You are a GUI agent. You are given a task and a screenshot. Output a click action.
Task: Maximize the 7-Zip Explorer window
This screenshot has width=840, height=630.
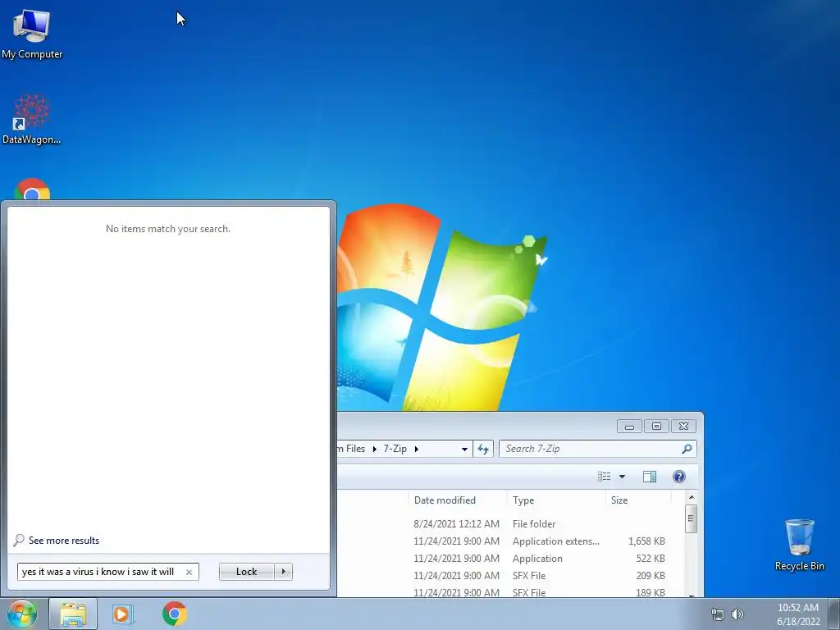click(656, 427)
